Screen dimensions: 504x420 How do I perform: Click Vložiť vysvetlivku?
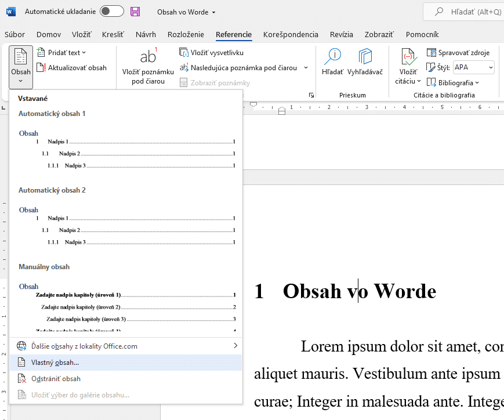[212, 52]
